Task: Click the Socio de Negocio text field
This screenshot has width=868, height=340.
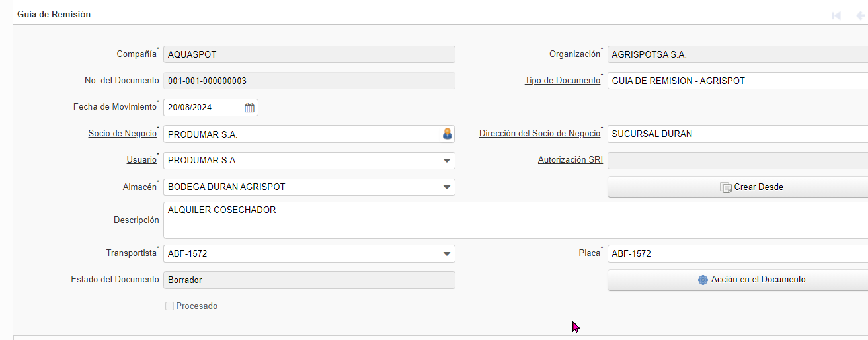Action: click(301, 134)
